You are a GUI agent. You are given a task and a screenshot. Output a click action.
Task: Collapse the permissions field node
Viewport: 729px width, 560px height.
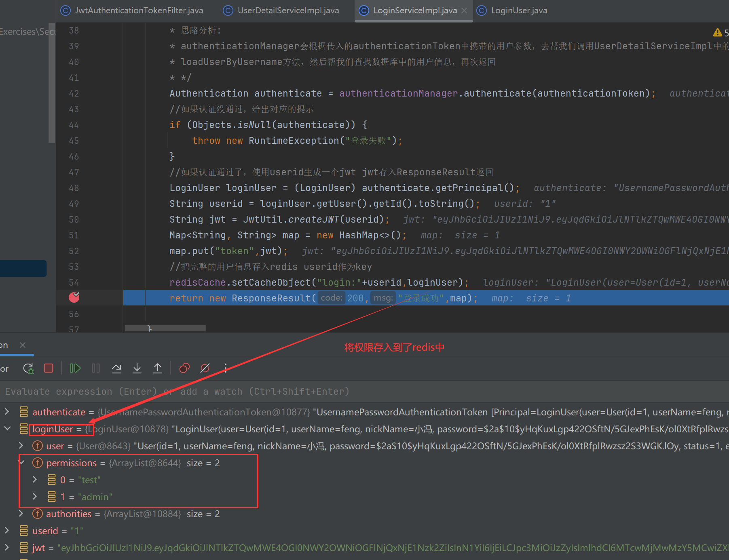22,463
